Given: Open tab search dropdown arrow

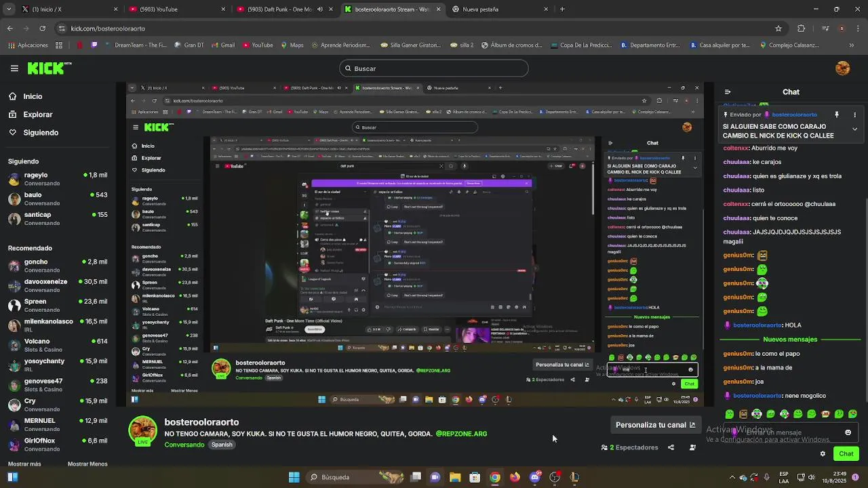Looking at the screenshot, I should 8,9.
